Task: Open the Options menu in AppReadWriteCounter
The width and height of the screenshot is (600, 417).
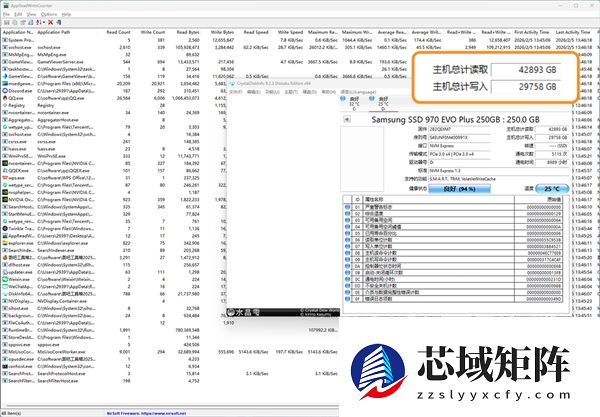Action: pos(49,14)
